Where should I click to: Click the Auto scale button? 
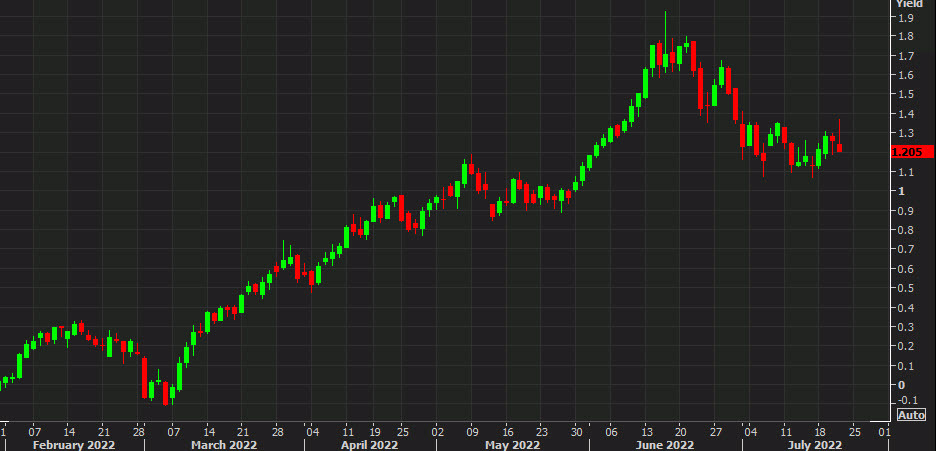tap(912, 415)
